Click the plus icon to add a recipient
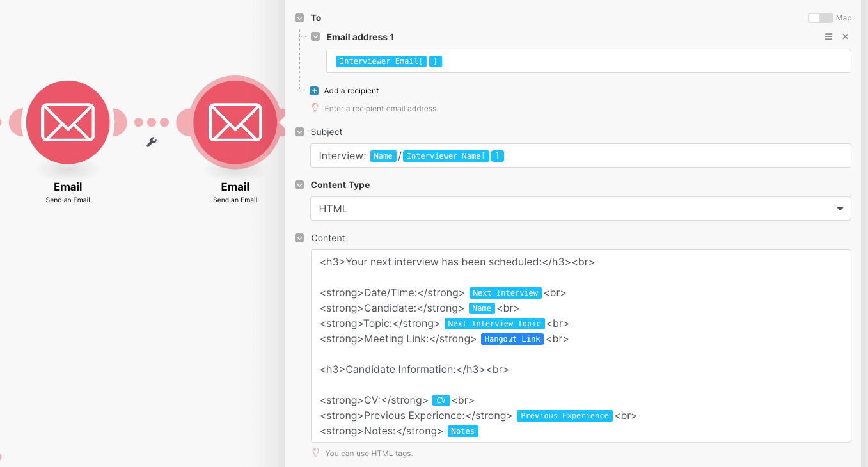 pyautogui.click(x=313, y=90)
